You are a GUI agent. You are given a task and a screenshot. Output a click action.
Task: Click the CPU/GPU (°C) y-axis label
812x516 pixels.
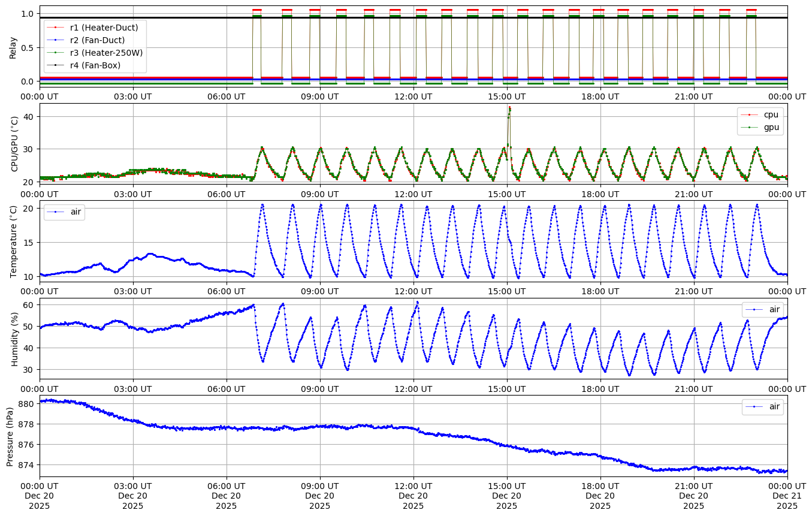[15, 144]
